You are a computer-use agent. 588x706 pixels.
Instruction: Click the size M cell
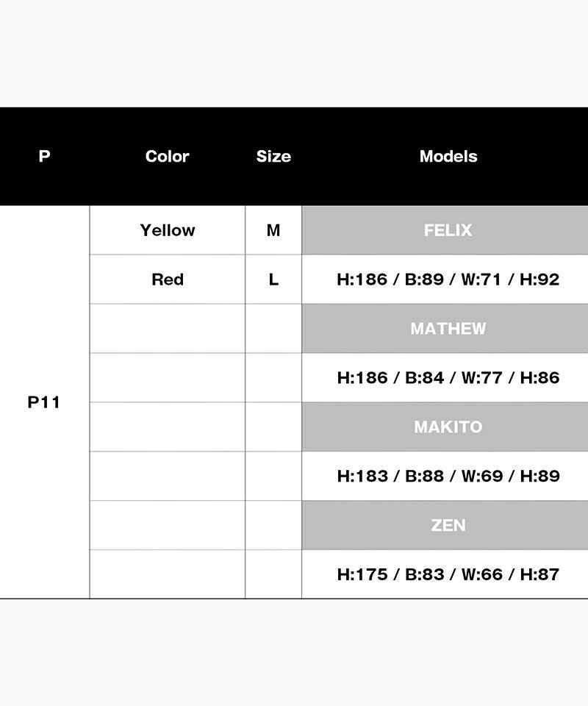(x=273, y=230)
